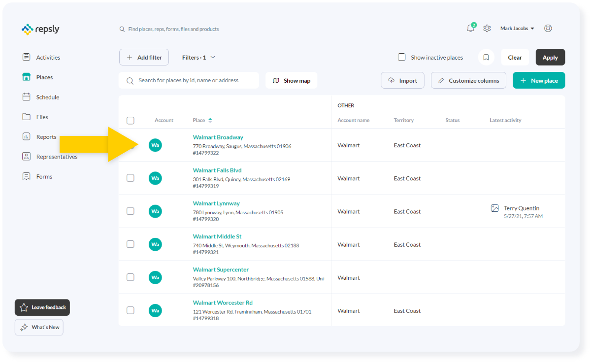The width and height of the screenshot is (592, 364).
Task: Click the Forms sidebar icon
Action: click(27, 176)
